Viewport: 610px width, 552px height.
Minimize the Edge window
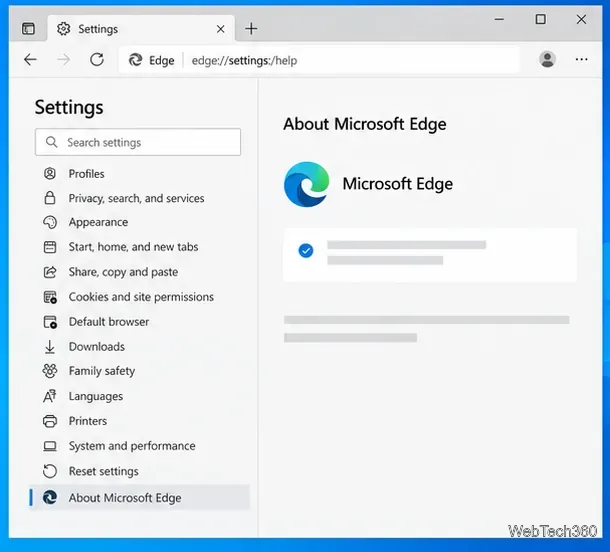pyautogui.click(x=499, y=19)
